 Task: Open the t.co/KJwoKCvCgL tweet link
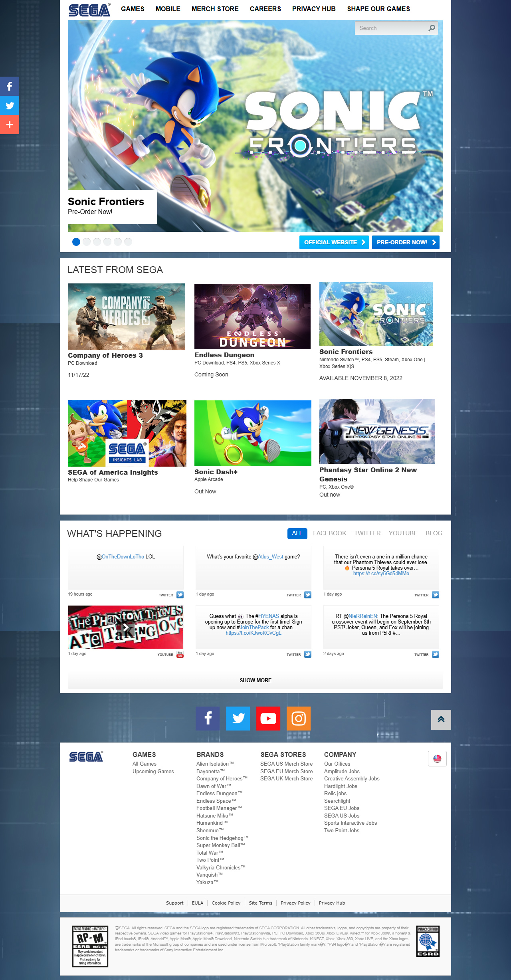point(254,633)
